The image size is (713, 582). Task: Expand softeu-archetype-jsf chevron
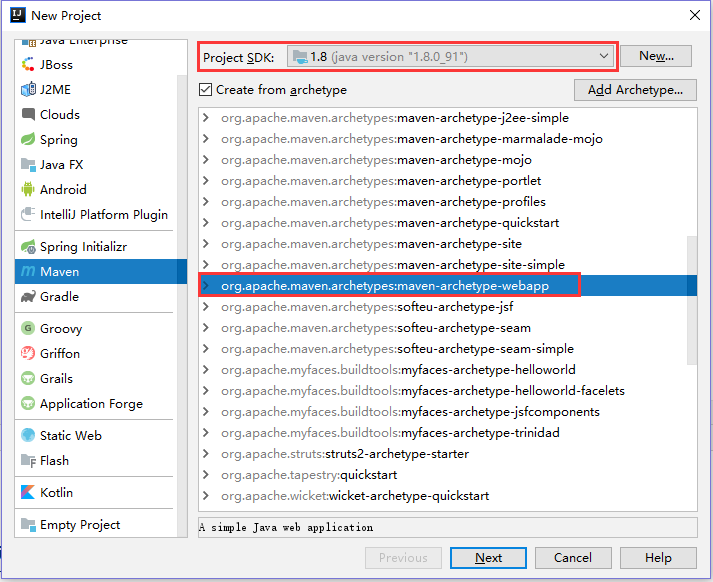[206, 307]
